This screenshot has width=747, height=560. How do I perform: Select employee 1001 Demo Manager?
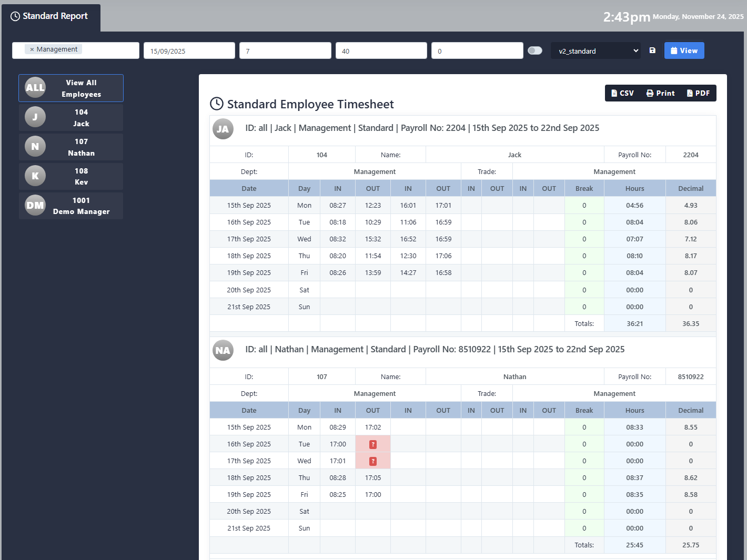tap(71, 206)
